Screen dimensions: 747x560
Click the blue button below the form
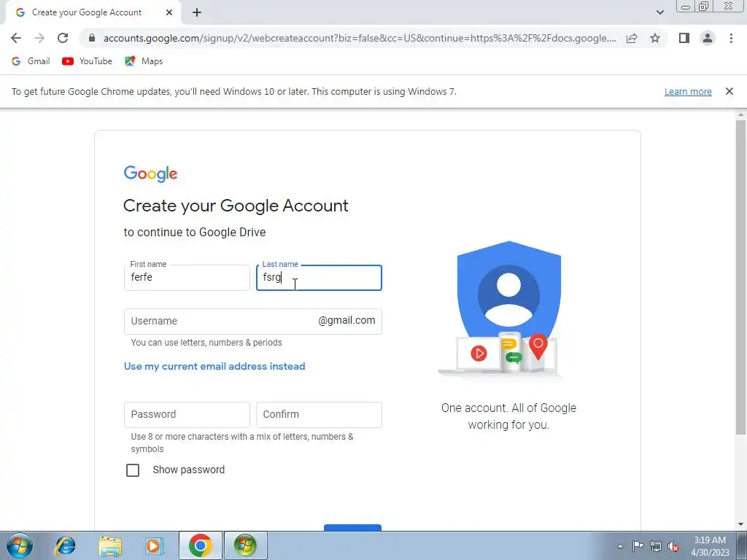click(x=352, y=527)
